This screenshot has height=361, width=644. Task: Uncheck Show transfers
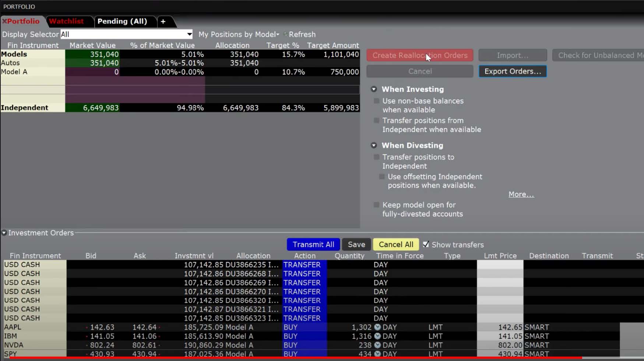click(x=426, y=244)
